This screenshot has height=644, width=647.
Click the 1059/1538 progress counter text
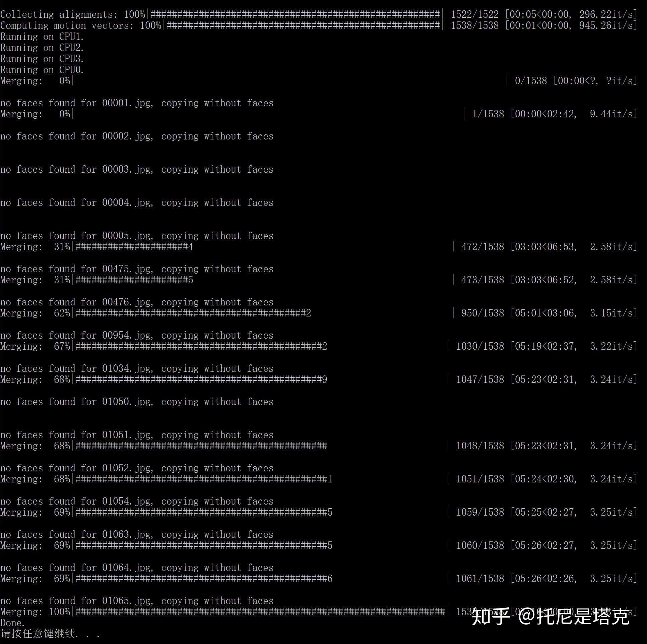480,512
